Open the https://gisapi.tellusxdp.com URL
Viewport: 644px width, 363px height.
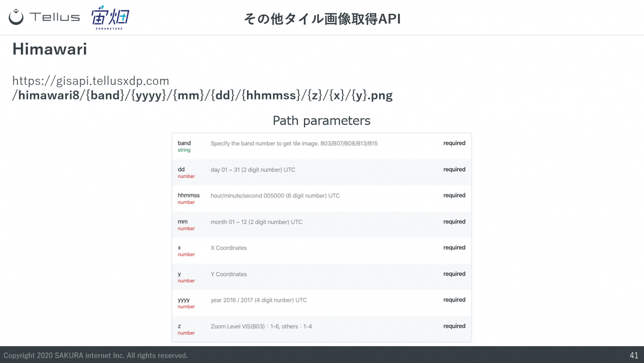tap(91, 80)
